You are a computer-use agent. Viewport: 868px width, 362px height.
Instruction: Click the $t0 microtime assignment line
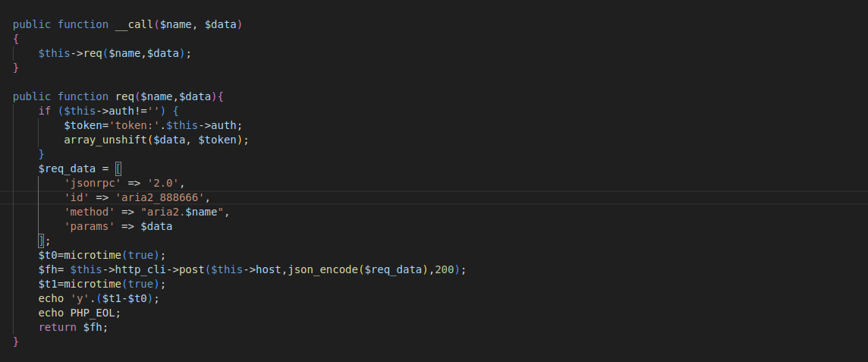pyautogui.click(x=102, y=255)
